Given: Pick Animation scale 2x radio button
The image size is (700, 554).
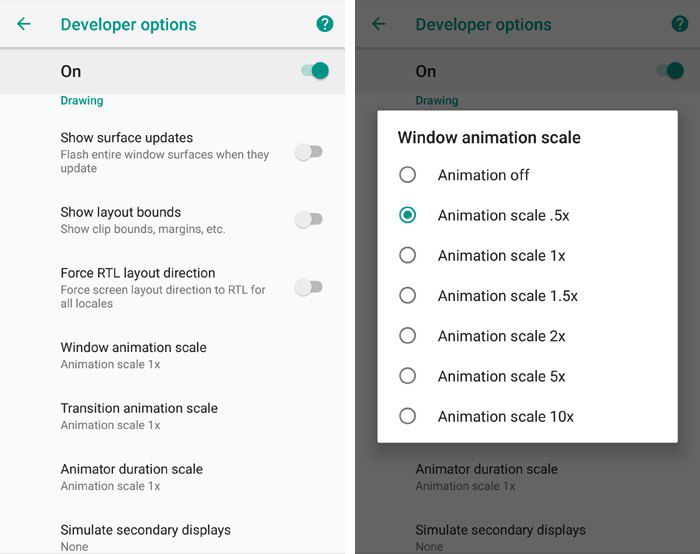Looking at the screenshot, I should coord(407,335).
